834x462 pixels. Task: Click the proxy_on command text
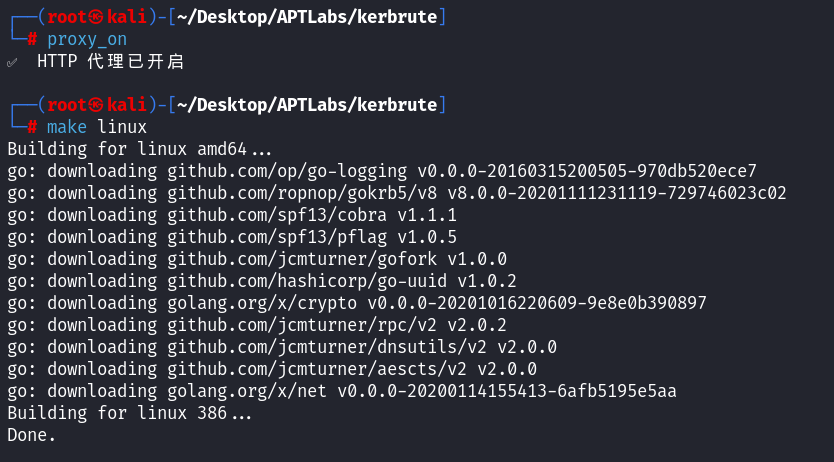(87, 39)
